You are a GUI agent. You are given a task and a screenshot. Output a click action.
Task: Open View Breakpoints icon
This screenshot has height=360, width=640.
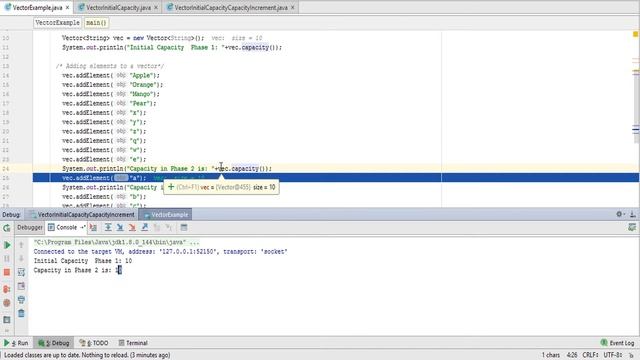coord(7,289)
